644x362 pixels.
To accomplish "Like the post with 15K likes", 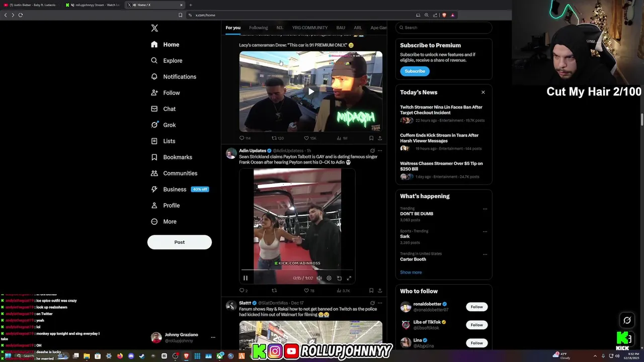I will pyautogui.click(x=310, y=138).
